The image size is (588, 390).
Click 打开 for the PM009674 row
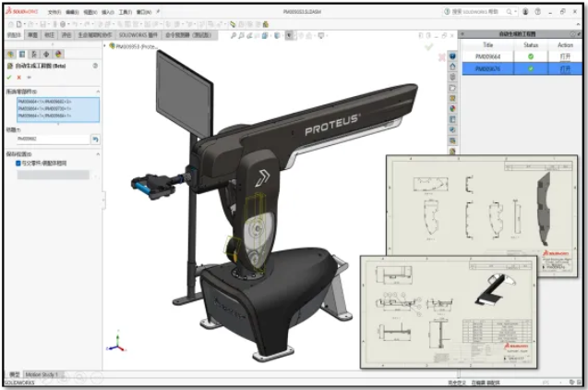pyautogui.click(x=565, y=68)
